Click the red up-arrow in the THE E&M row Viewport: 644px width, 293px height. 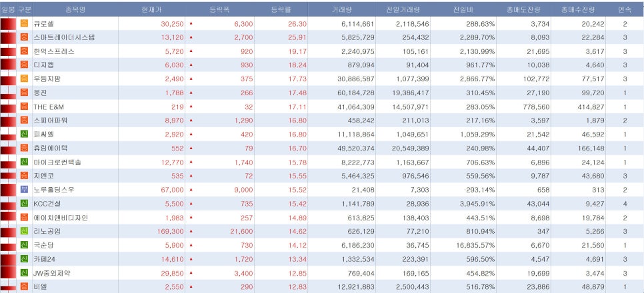(x=191, y=107)
